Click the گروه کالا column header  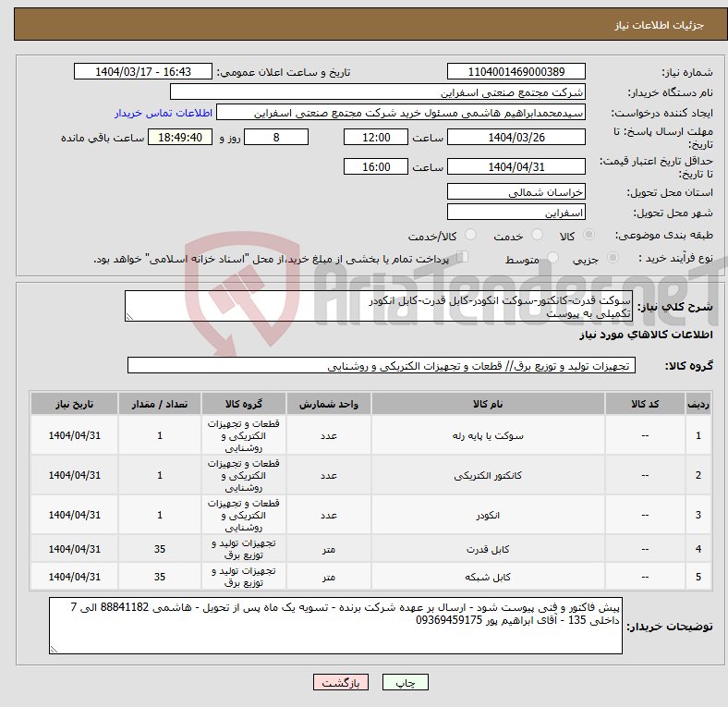(244, 404)
